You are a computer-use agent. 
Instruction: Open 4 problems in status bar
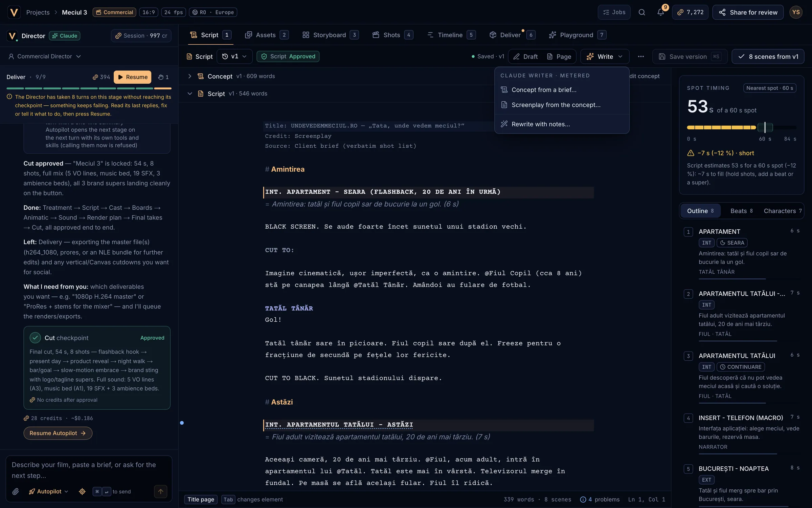600,500
